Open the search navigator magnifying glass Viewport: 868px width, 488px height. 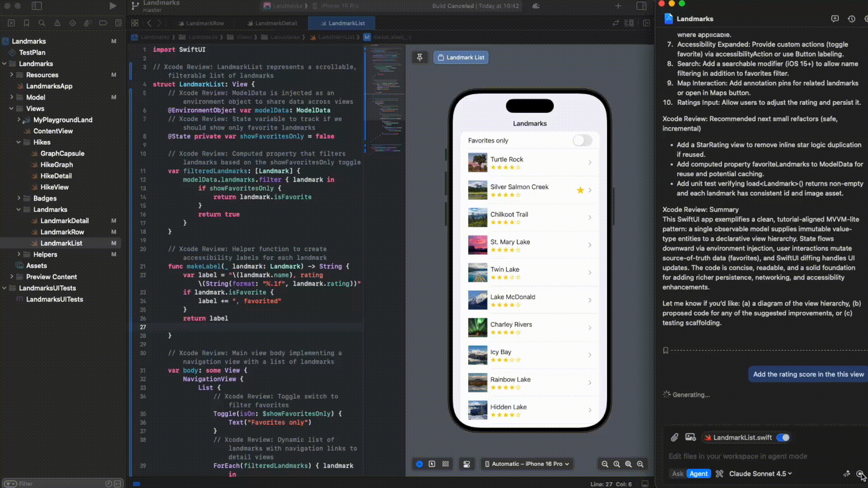coord(42,23)
